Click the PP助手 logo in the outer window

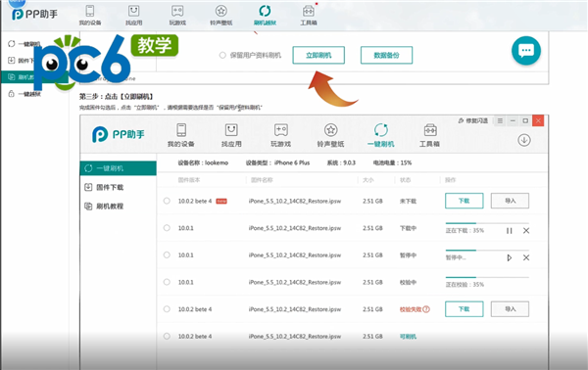click(34, 15)
